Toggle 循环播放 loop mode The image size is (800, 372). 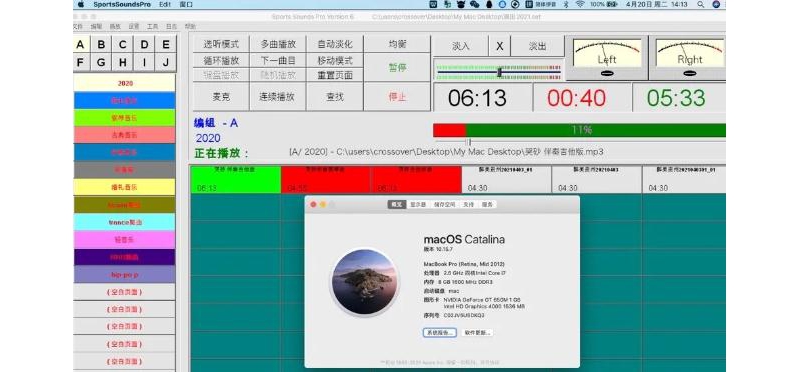tap(221, 60)
